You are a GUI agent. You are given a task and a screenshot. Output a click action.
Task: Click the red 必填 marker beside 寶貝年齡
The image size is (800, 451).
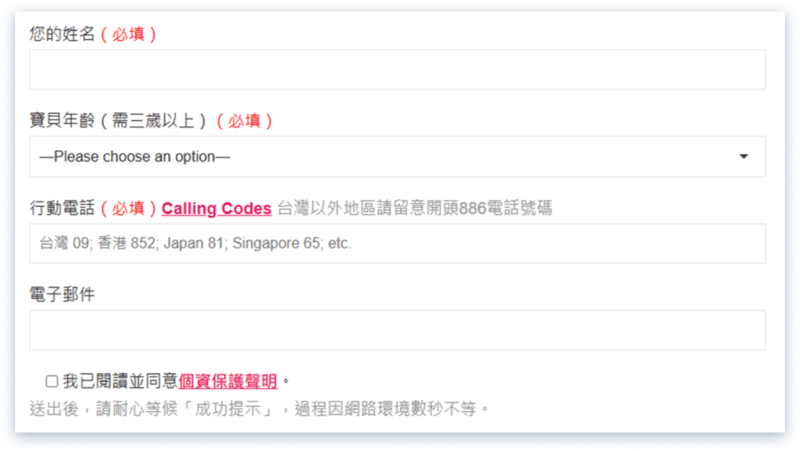pos(245,121)
